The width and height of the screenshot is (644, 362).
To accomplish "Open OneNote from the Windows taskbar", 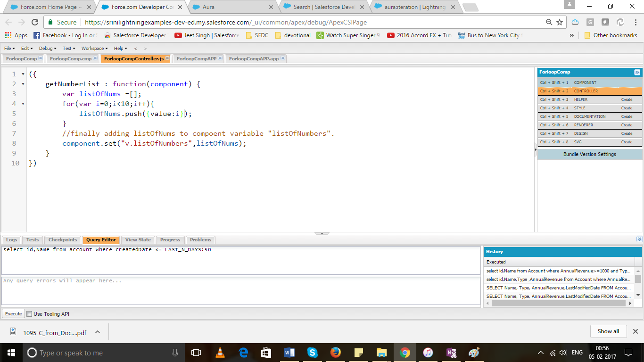I will click(x=451, y=352).
